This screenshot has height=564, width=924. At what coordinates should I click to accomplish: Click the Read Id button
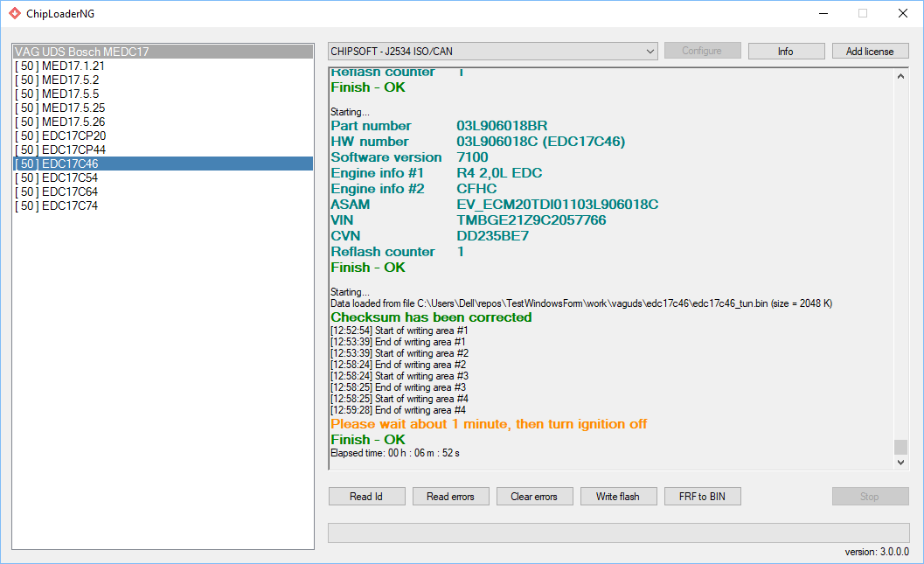tap(366, 497)
